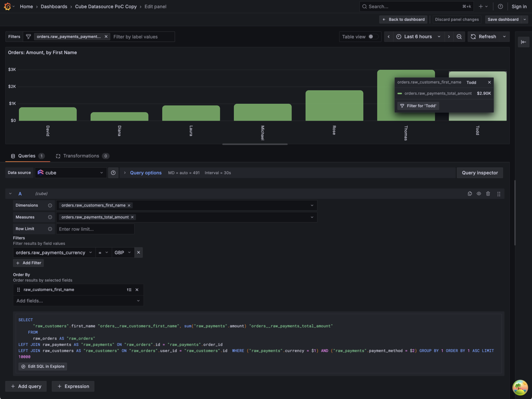Viewport: 532px width, 399px height.
Task: Go to Dashboards breadcrumb
Action: (54, 6)
